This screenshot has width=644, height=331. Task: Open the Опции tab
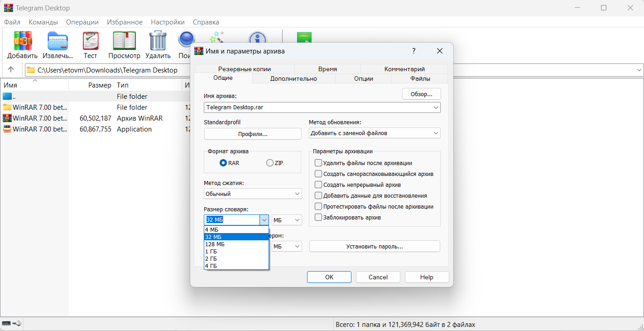pyautogui.click(x=364, y=78)
